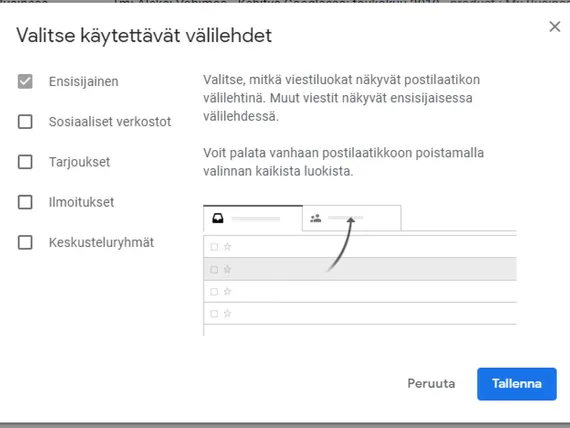Tick the Tarjoukset checkbox

25,162
